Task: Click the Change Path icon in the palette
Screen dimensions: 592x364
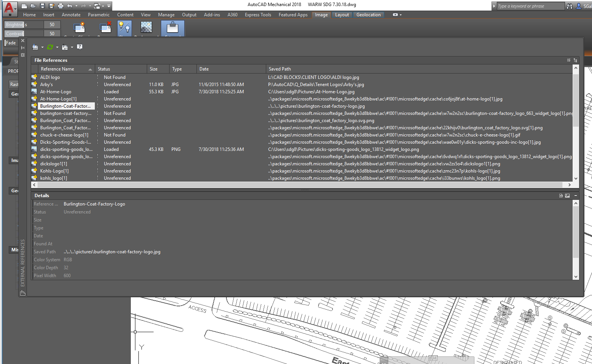Action: [65, 47]
